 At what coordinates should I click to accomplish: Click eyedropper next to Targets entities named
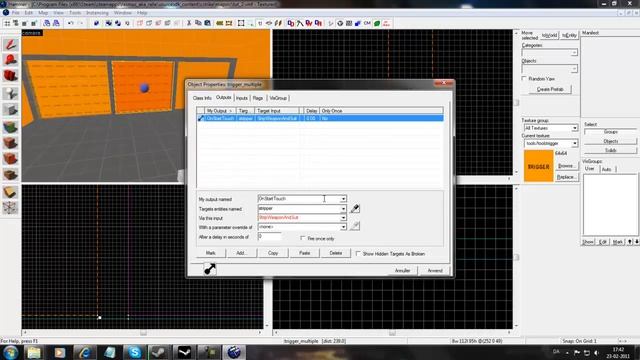[355, 209]
